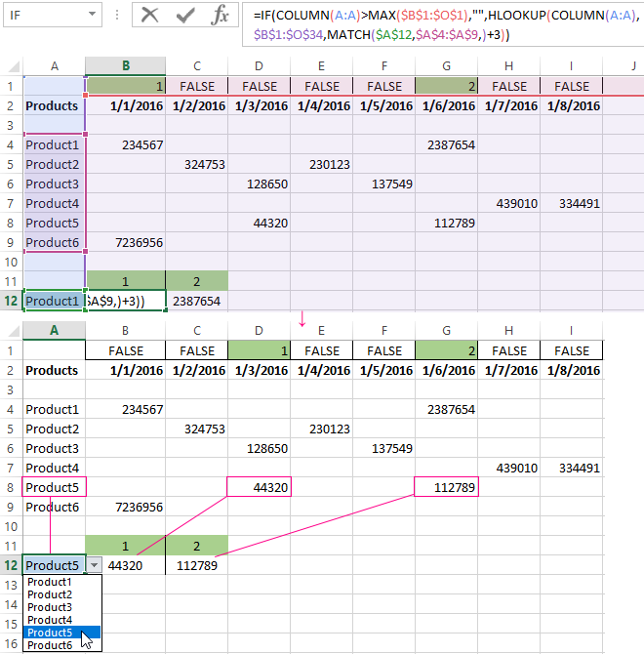This screenshot has height=654, width=644.
Task: Cancel the formula edit with the X icon
Action: click(x=150, y=15)
